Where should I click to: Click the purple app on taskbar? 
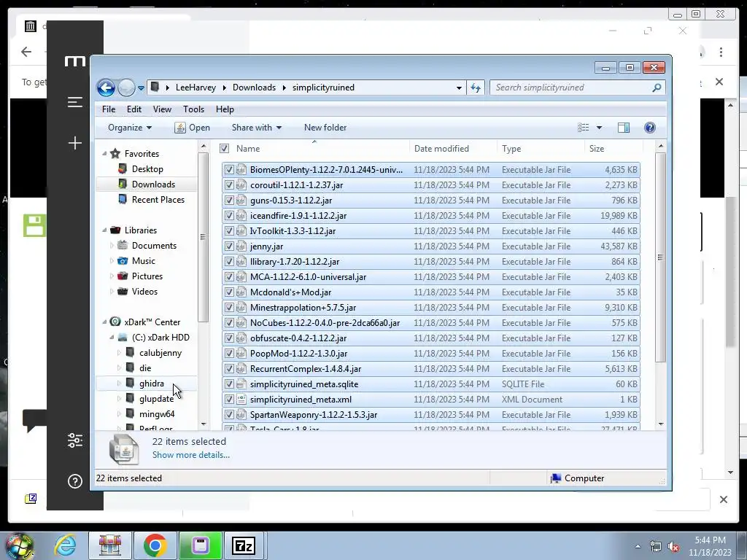[200, 545]
